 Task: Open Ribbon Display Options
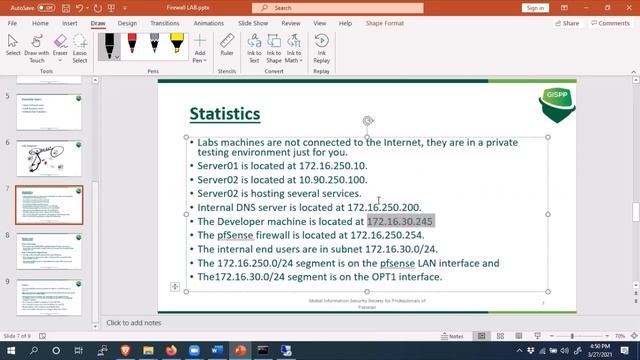click(564, 8)
